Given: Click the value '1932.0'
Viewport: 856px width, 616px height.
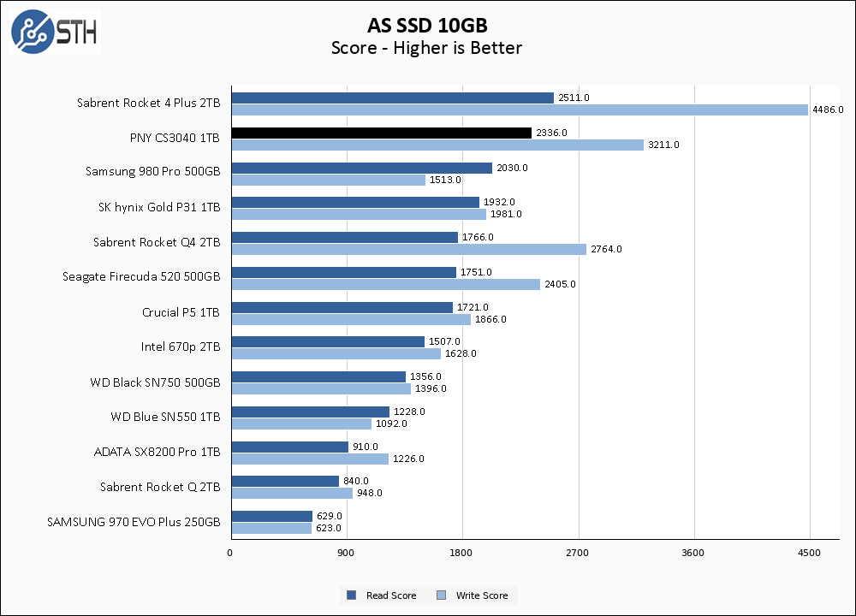Looking at the screenshot, I should click(x=499, y=202).
